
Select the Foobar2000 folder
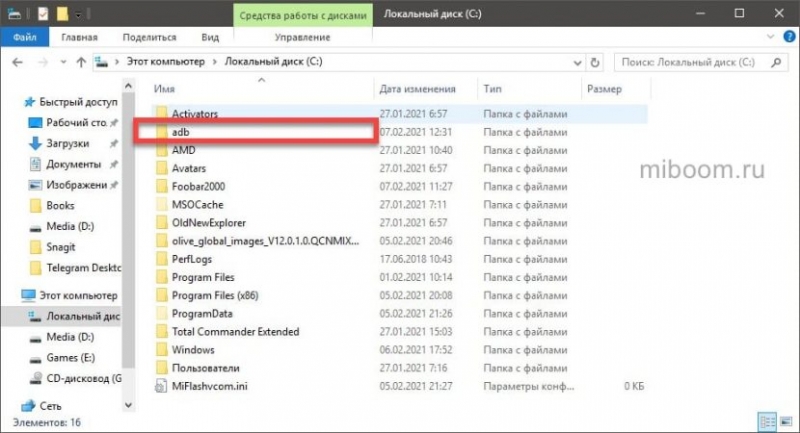click(198, 187)
